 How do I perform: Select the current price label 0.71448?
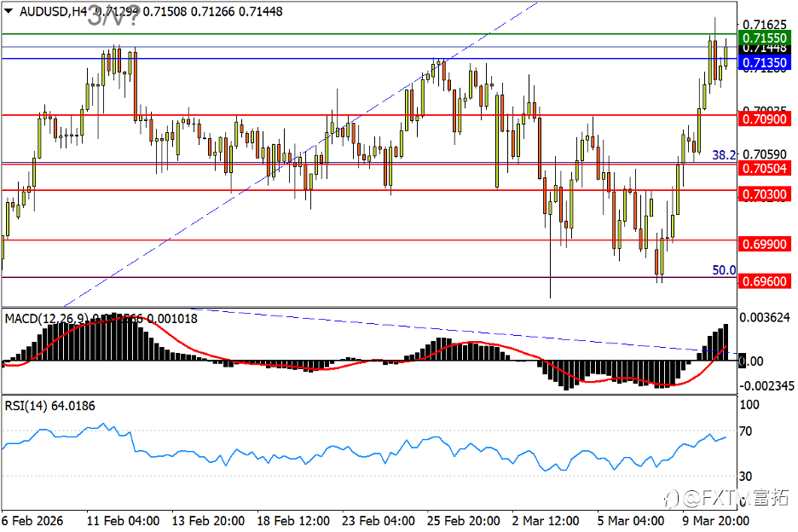coord(765,49)
